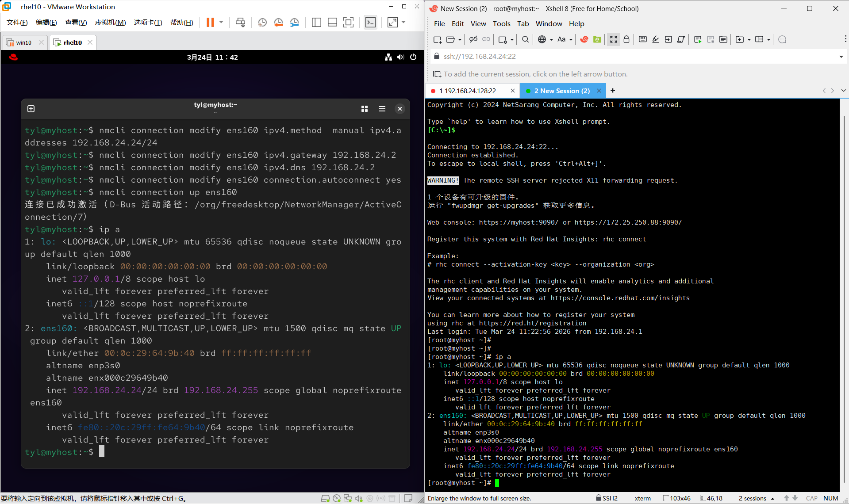Click the Xshell log document icon

[723, 39]
